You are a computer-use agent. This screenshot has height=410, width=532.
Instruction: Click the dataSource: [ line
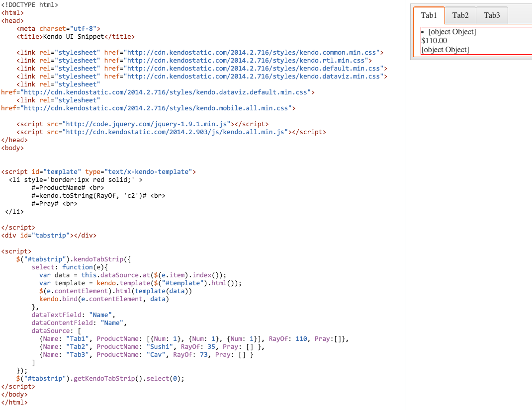[56, 331]
